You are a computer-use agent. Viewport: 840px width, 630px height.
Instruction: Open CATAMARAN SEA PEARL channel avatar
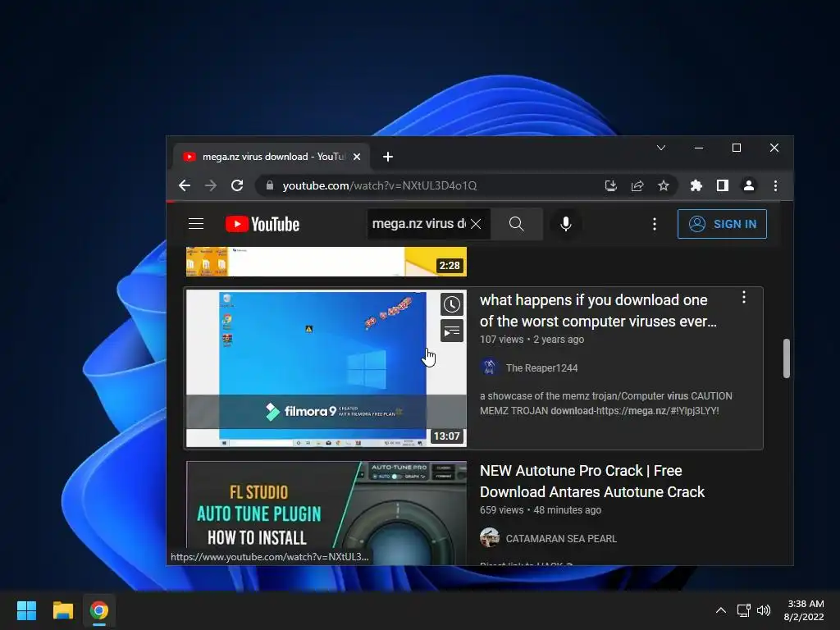(489, 537)
